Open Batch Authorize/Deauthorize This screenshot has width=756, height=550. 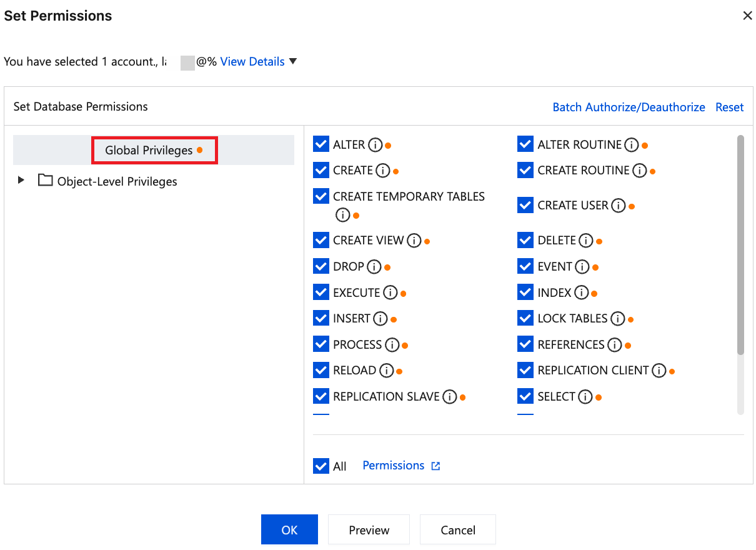(x=629, y=107)
